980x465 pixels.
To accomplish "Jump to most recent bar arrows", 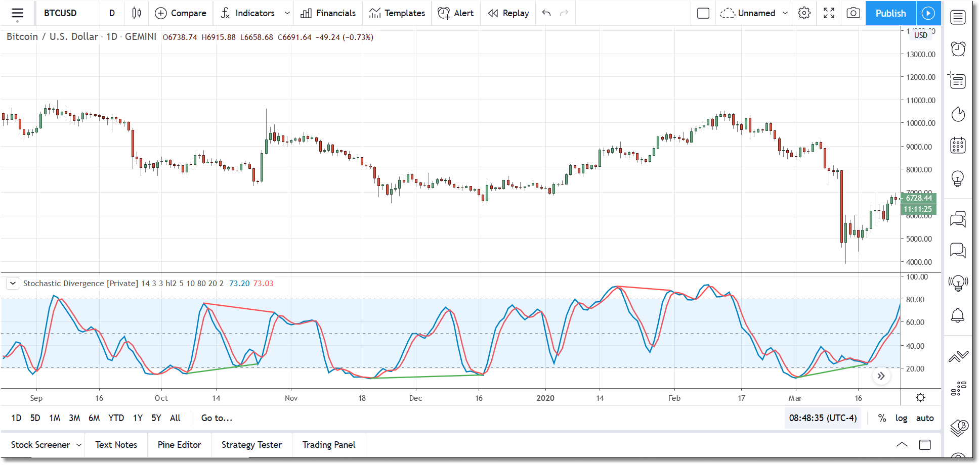I will click(x=881, y=376).
